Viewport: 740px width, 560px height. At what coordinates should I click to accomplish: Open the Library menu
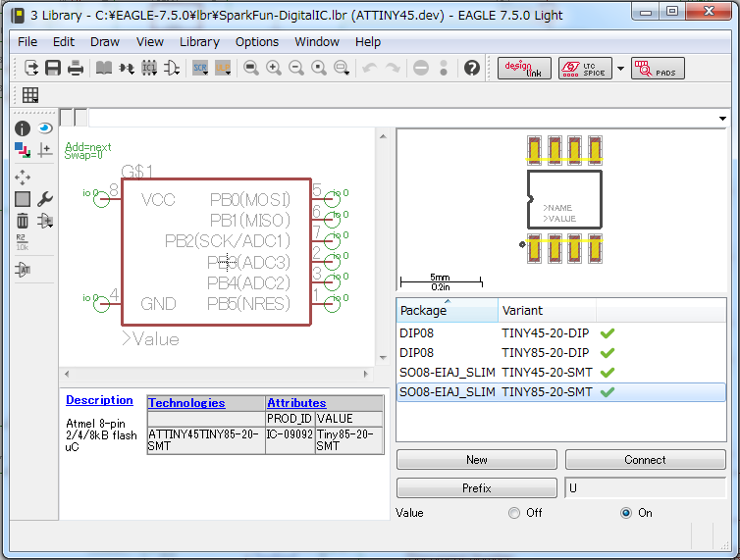(199, 42)
